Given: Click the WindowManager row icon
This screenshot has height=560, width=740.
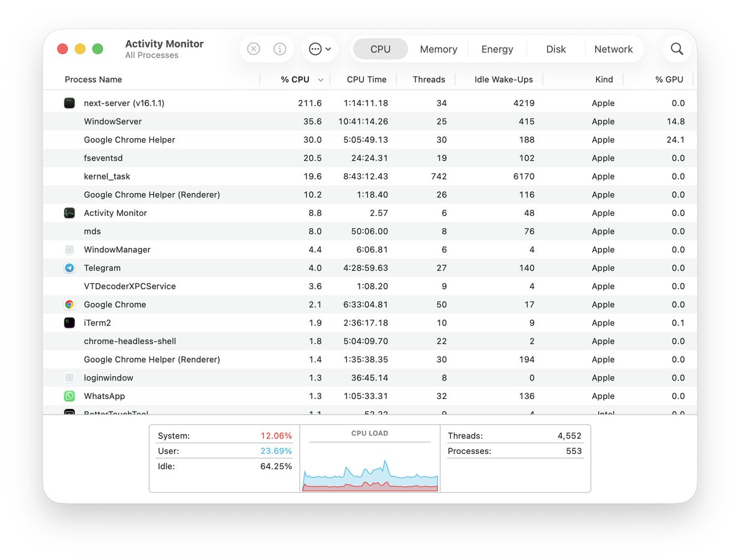Looking at the screenshot, I should pos(70,250).
